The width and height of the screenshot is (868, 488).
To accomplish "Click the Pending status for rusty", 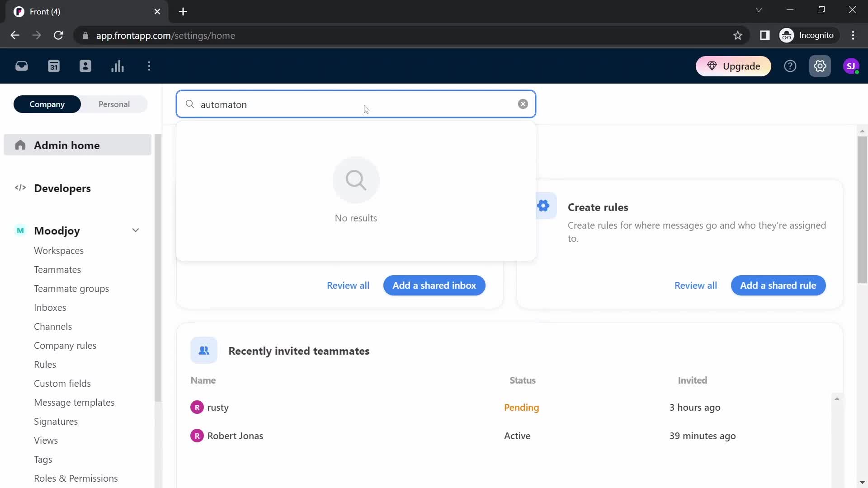I will pyautogui.click(x=522, y=408).
